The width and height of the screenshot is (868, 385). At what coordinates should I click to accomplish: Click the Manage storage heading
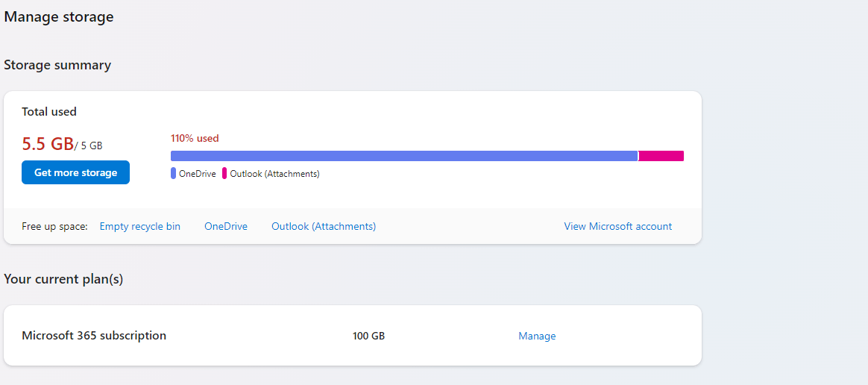click(x=59, y=16)
